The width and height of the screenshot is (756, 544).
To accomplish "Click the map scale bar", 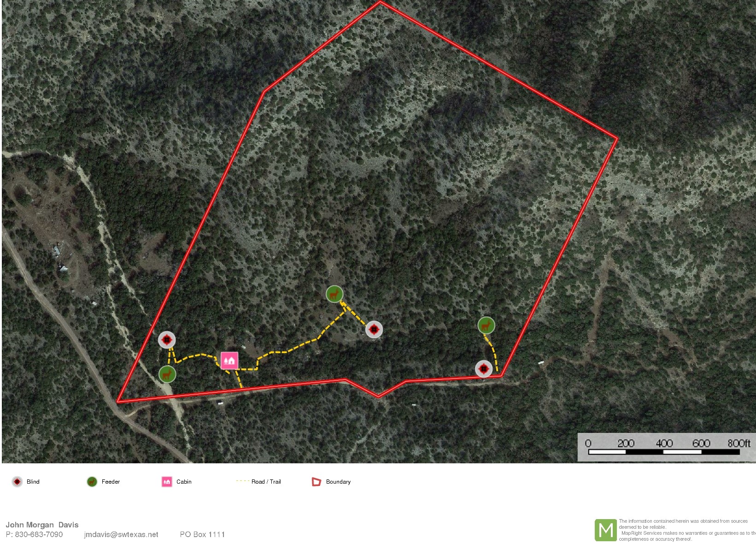I will coord(667,447).
